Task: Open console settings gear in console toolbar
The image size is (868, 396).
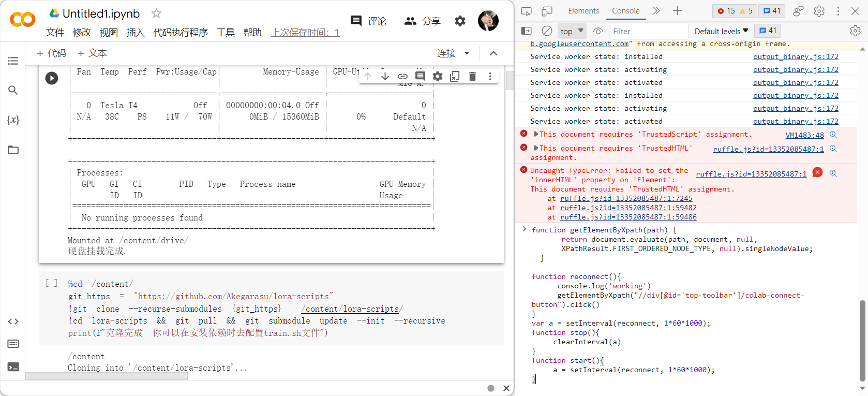Action: 855,31
